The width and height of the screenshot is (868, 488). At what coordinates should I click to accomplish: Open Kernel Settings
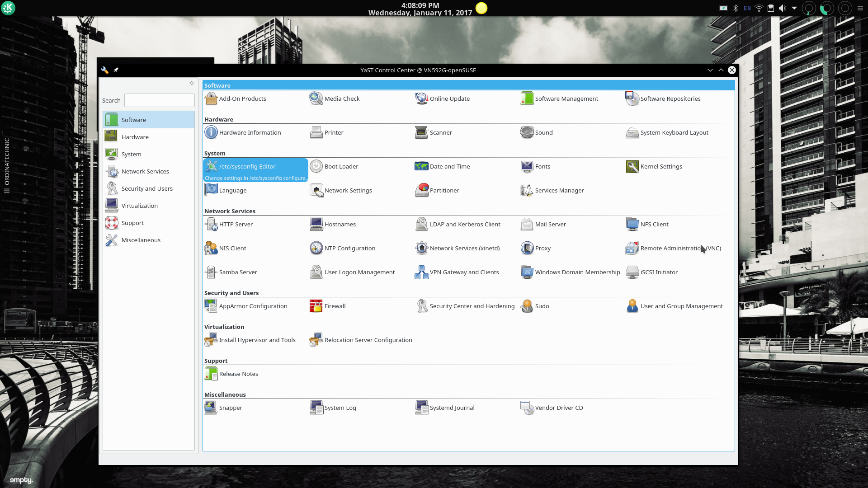(x=654, y=166)
